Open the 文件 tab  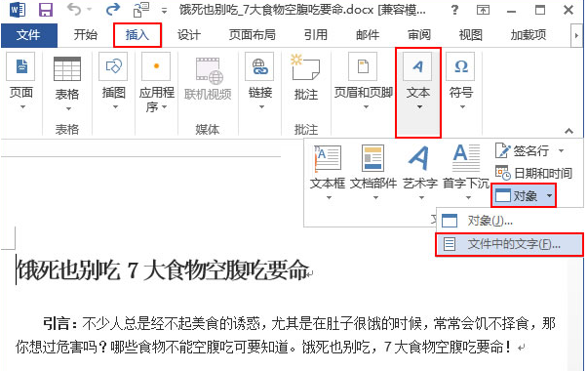click(29, 35)
